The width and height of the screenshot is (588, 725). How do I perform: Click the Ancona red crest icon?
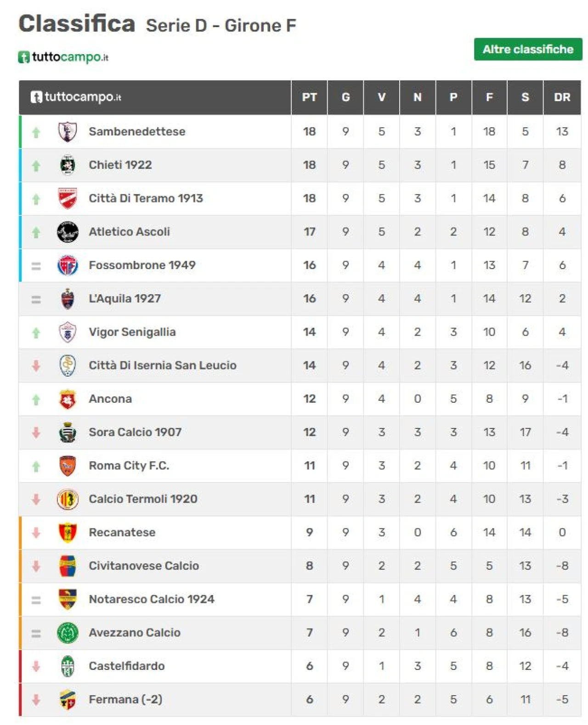point(68,399)
